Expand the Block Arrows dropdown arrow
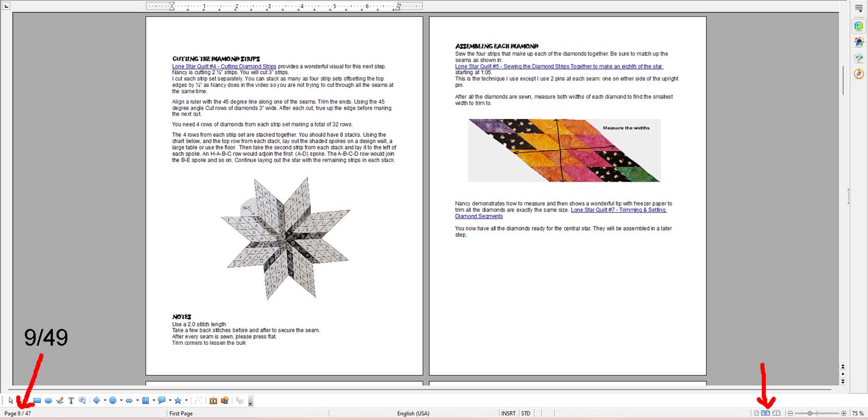This screenshot has width=868, height=419. pos(137,401)
